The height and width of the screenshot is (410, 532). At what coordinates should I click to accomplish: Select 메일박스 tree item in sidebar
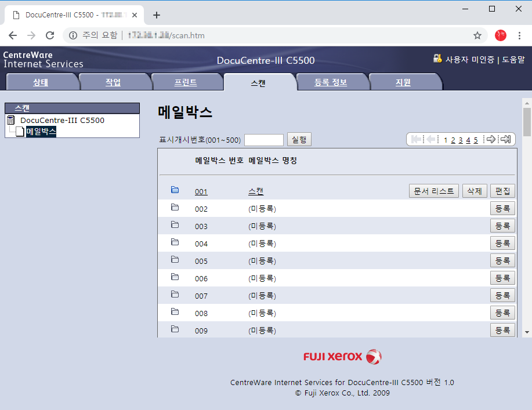(x=41, y=131)
